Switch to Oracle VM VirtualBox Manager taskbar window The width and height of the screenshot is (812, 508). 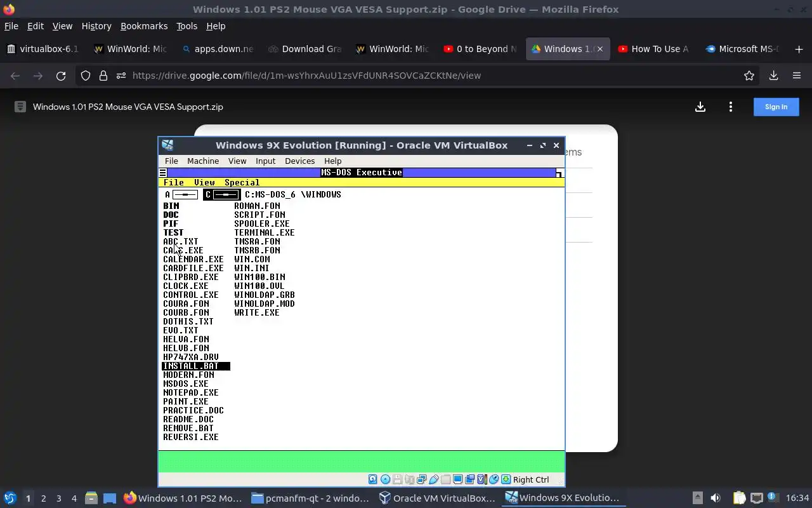coord(437,498)
